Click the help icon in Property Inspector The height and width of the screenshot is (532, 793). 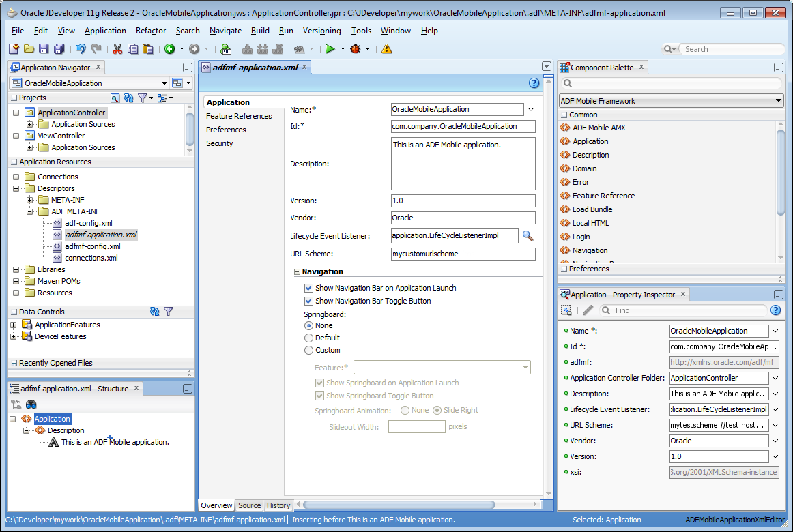[x=775, y=310]
